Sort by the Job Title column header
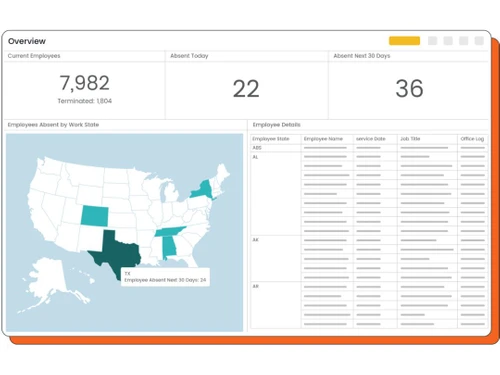The height and width of the screenshot is (375, 500). tap(427, 139)
